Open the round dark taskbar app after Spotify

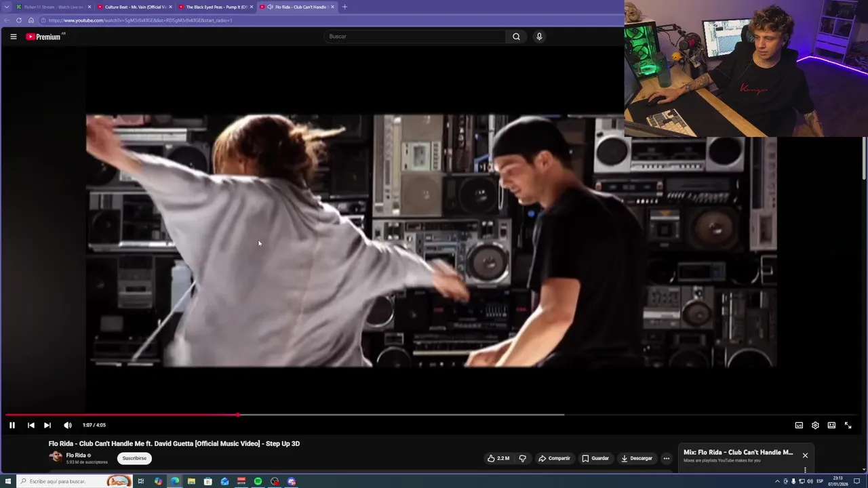275,481
